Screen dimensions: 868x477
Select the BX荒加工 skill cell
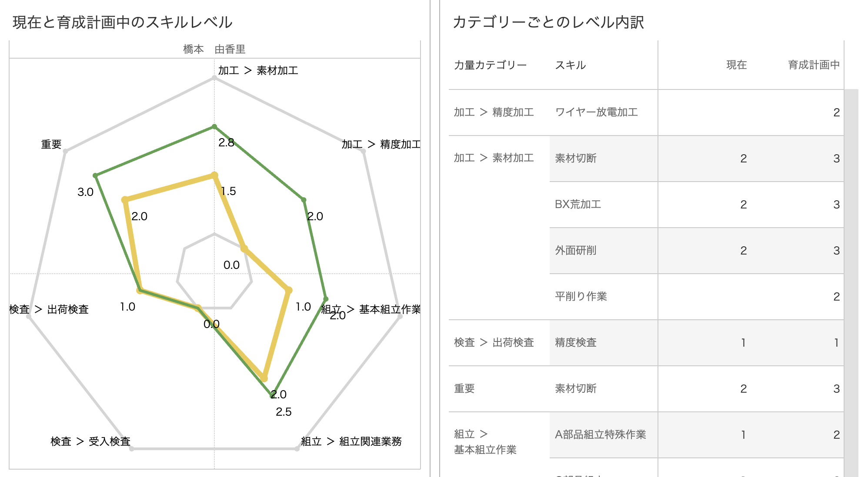pos(578,205)
